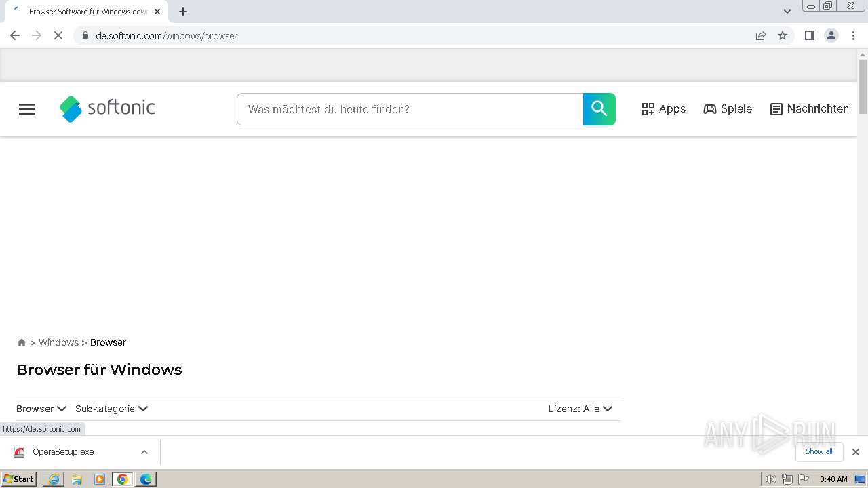Launch Internet Explorer from taskbar
This screenshot has width=868, height=488.
coord(54,479)
